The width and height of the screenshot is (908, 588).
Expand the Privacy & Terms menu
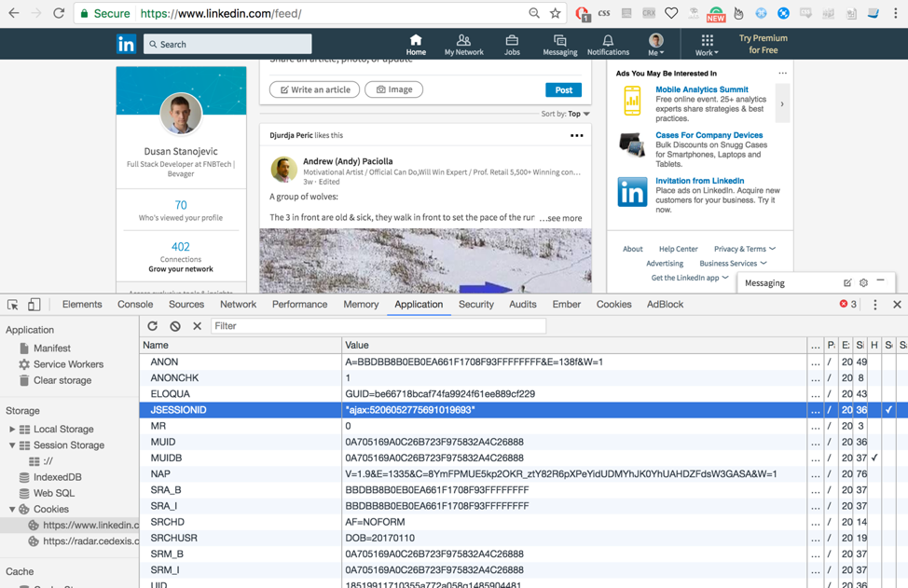click(x=745, y=249)
